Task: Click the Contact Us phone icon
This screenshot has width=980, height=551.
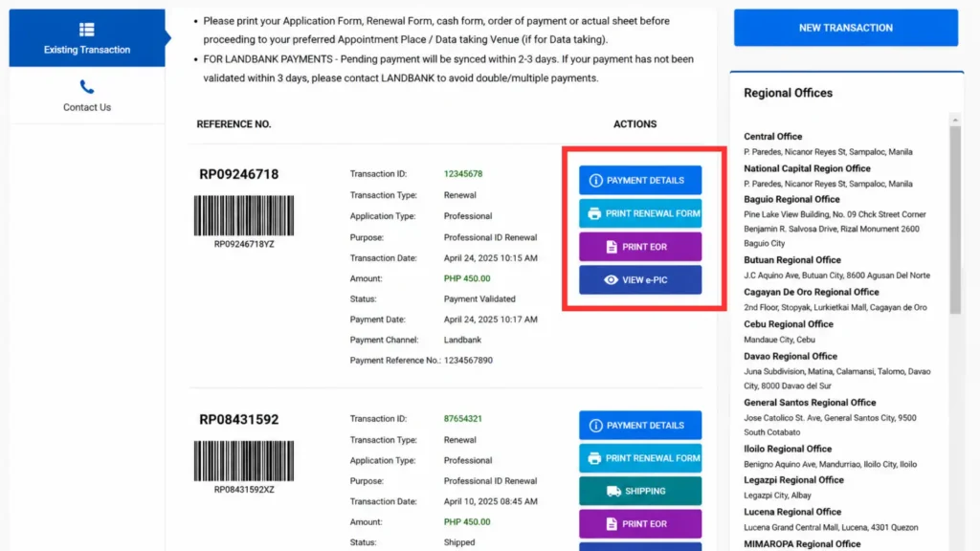Action: coord(87,86)
